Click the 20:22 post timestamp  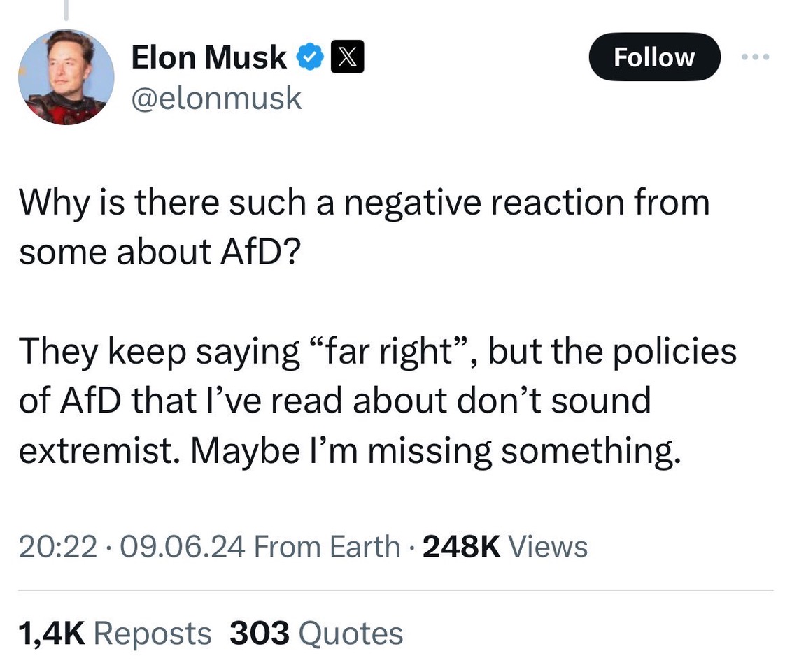point(57,546)
